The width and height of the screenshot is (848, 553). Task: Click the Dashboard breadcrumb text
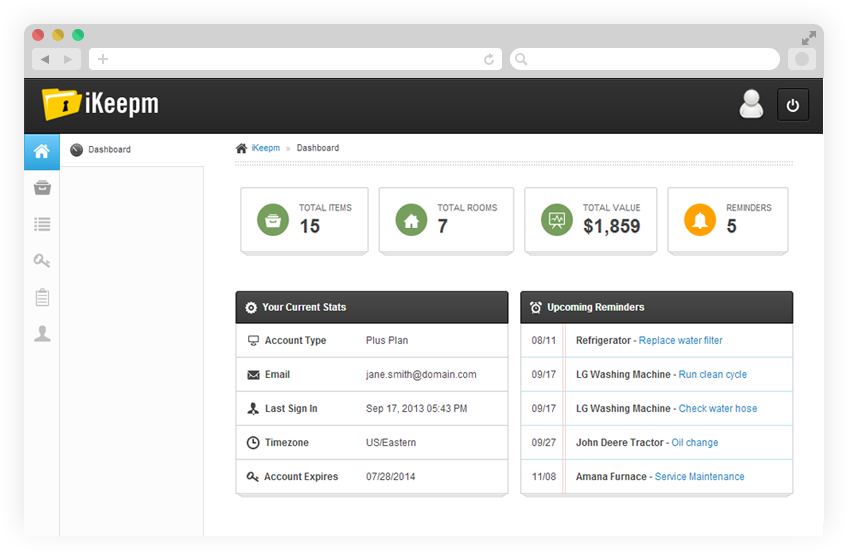(x=318, y=148)
